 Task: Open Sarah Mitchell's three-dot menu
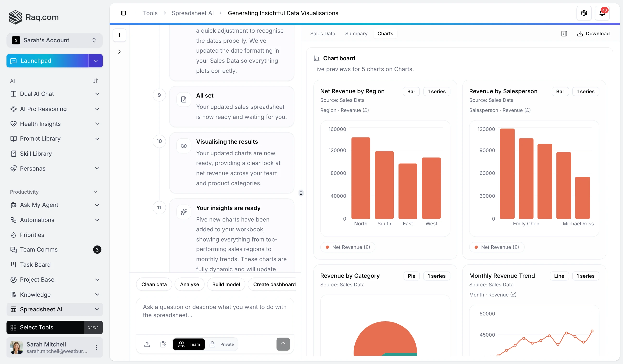point(96,347)
